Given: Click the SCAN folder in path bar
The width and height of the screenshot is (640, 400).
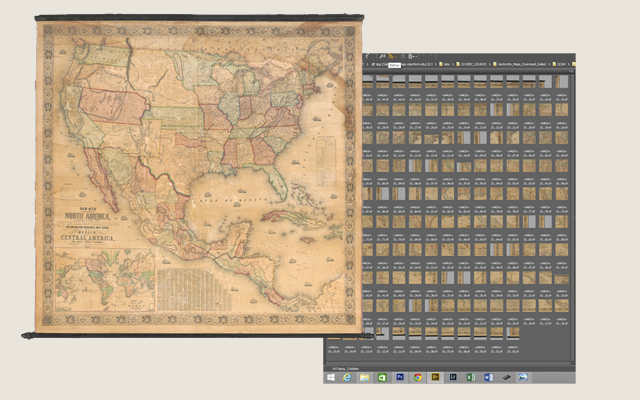Looking at the screenshot, I should click(562, 64).
